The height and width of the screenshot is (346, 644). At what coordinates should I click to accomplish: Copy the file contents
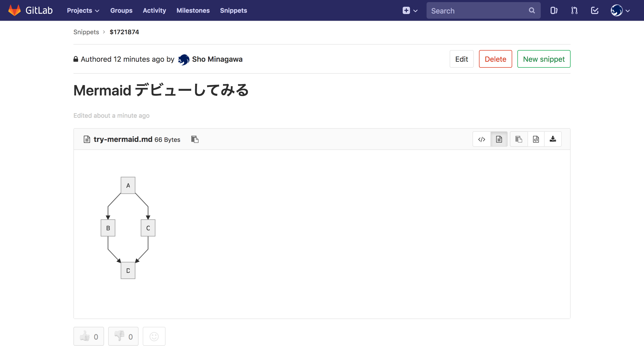(519, 139)
